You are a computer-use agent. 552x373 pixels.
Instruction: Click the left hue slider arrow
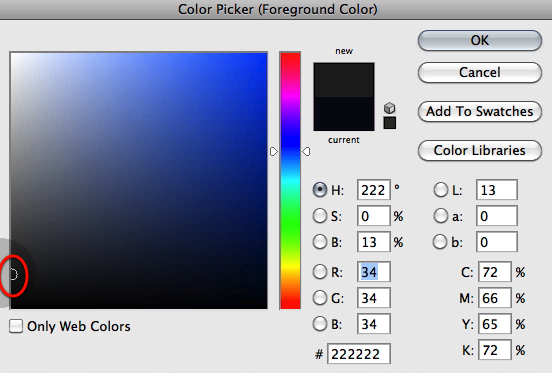point(274,152)
